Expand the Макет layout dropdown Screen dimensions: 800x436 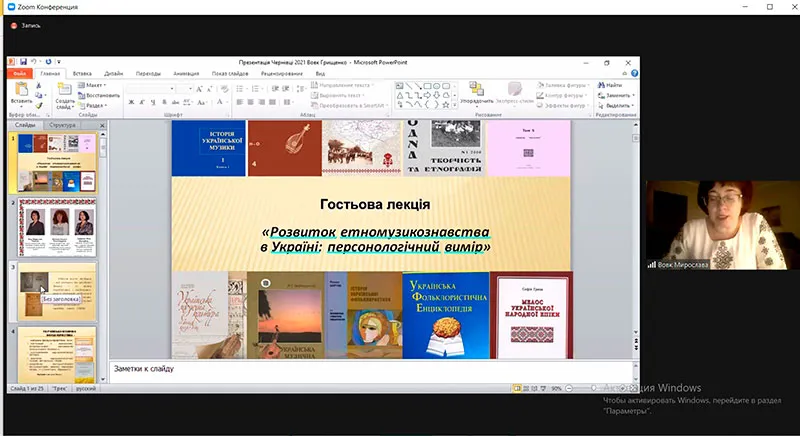(94, 85)
